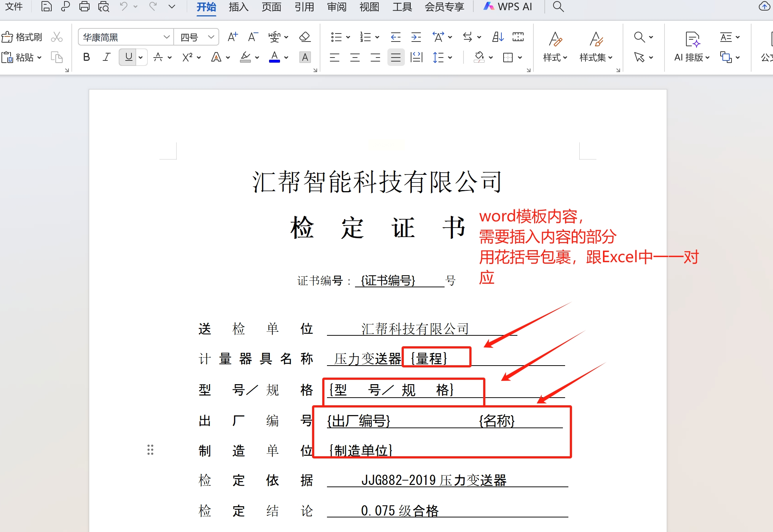
Task: Open the 审阅 ribbon tab
Action: click(x=336, y=7)
